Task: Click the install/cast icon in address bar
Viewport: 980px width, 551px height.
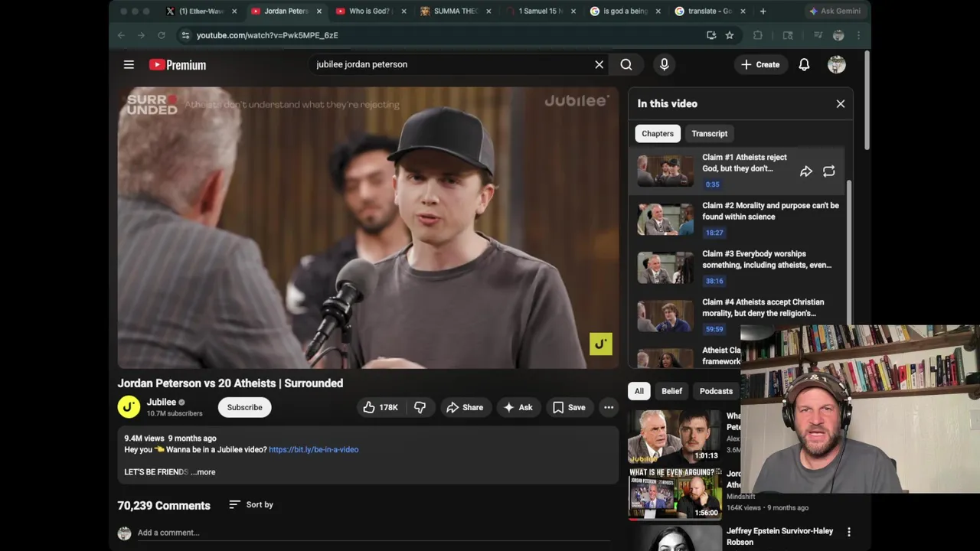Action: pos(711,35)
